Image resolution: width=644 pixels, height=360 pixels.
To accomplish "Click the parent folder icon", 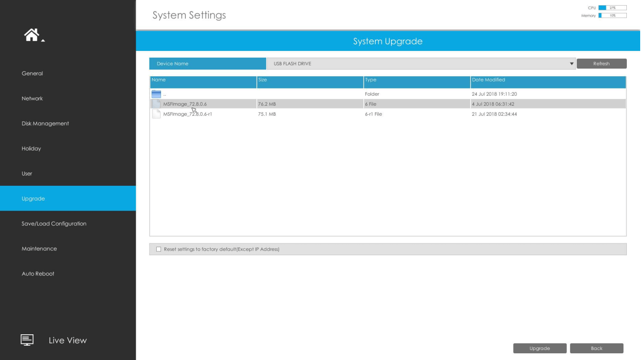I will click(156, 94).
